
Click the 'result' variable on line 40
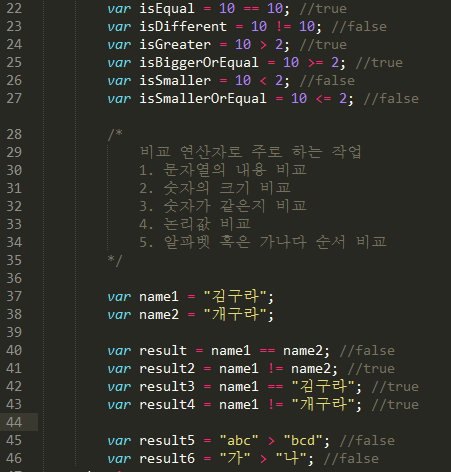(x=163, y=350)
